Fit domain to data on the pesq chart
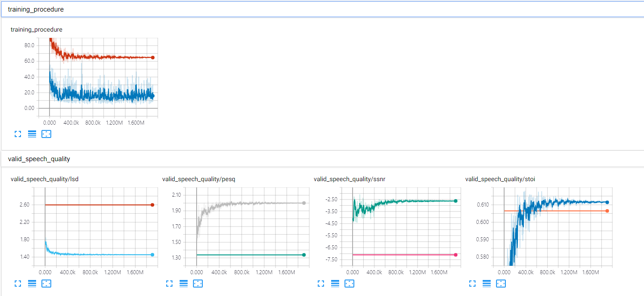Screen dimensions: 644x296 click(198, 283)
